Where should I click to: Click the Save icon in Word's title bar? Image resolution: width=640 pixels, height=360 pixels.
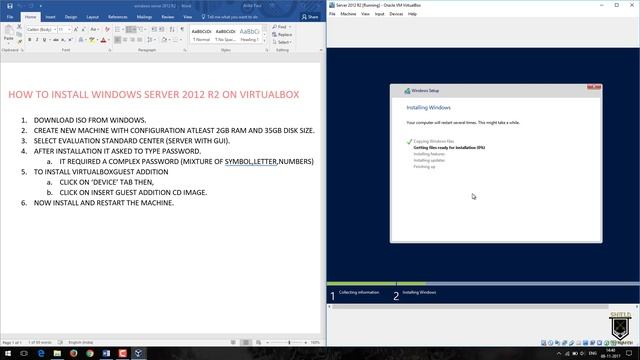tap(10, 6)
